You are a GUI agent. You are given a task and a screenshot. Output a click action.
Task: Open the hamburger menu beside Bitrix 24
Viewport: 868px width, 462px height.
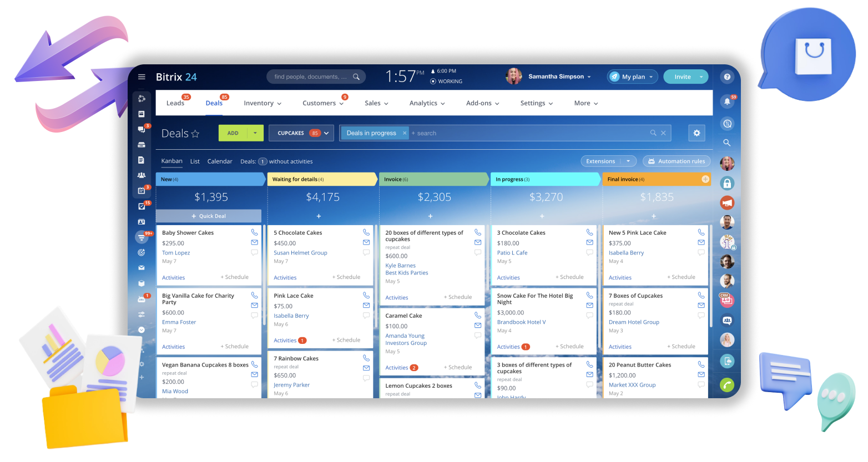(x=142, y=77)
